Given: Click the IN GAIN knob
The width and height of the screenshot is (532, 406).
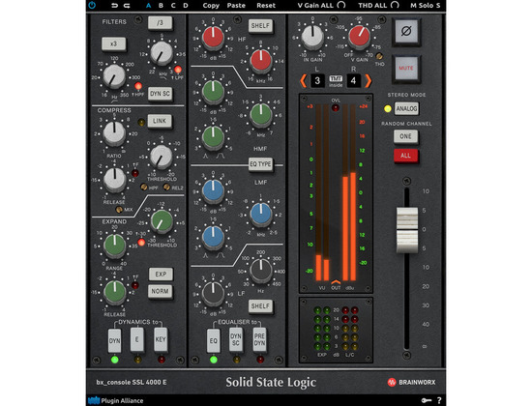Looking at the screenshot, I should [x=312, y=38].
